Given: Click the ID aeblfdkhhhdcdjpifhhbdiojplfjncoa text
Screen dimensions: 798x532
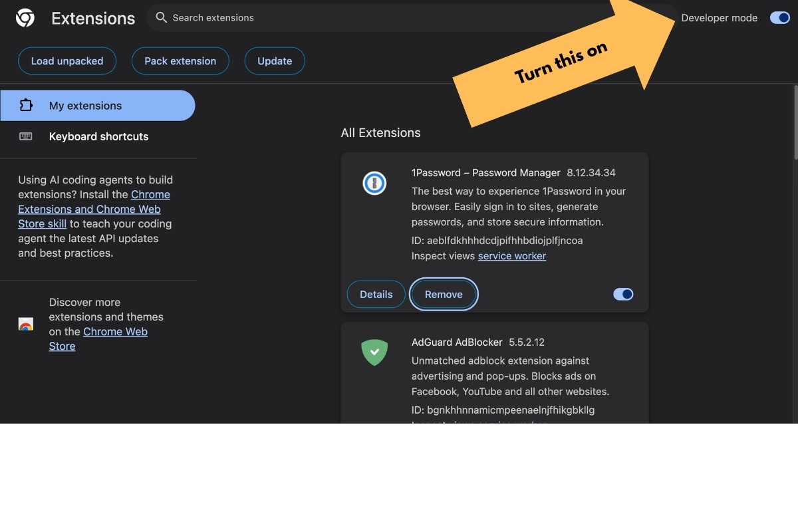Looking at the screenshot, I should (497, 240).
